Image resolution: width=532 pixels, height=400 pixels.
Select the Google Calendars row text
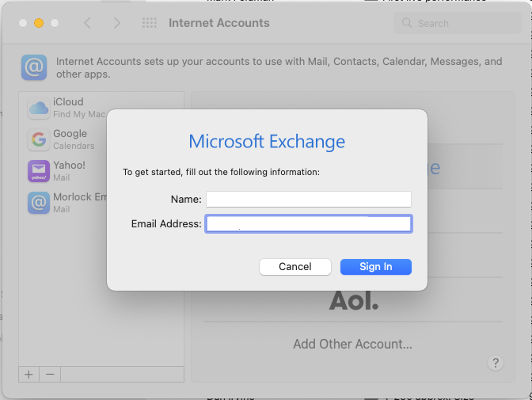[74, 146]
